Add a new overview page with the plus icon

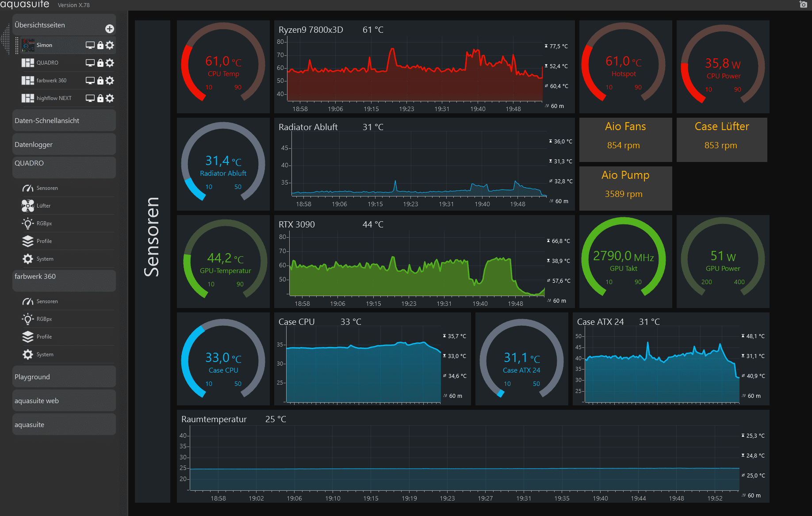109,29
